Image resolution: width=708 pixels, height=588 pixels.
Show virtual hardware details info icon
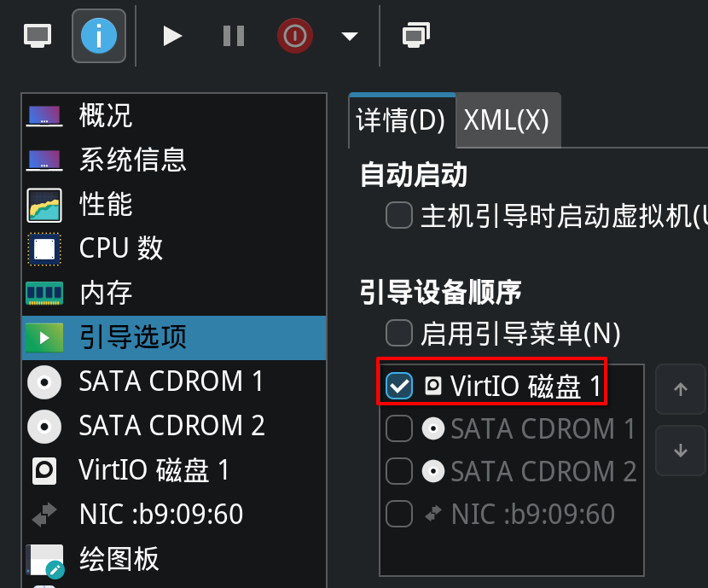(x=99, y=36)
